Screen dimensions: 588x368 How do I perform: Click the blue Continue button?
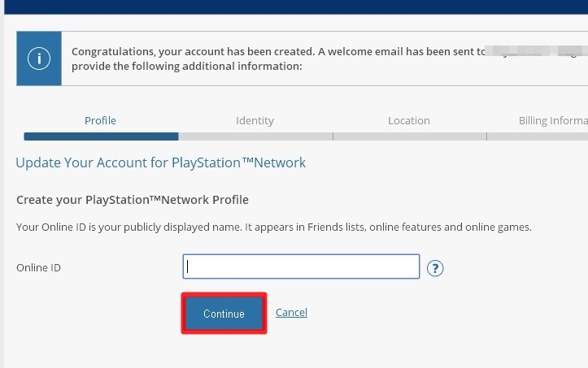click(x=224, y=314)
